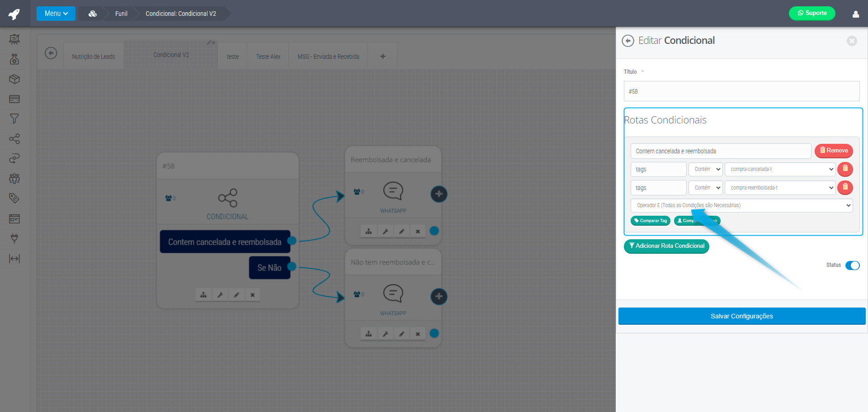868x412 pixels.
Task: Click the red Remove route button
Action: 834,151
